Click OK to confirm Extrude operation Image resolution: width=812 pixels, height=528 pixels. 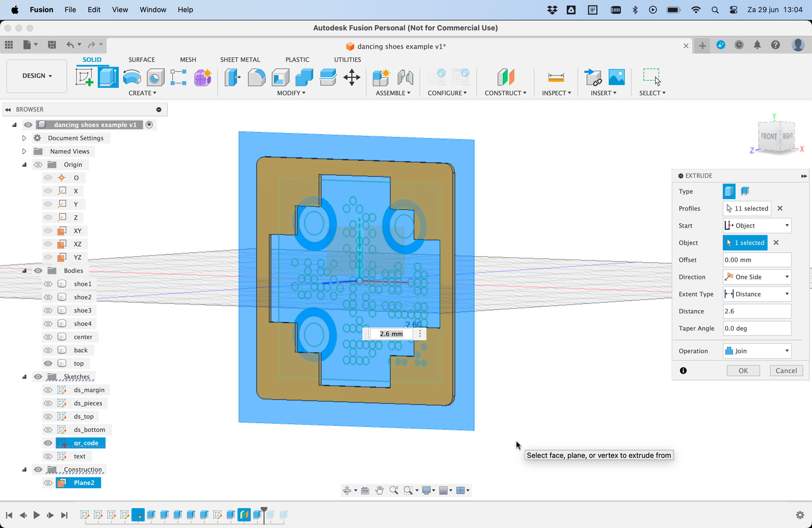click(743, 370)
